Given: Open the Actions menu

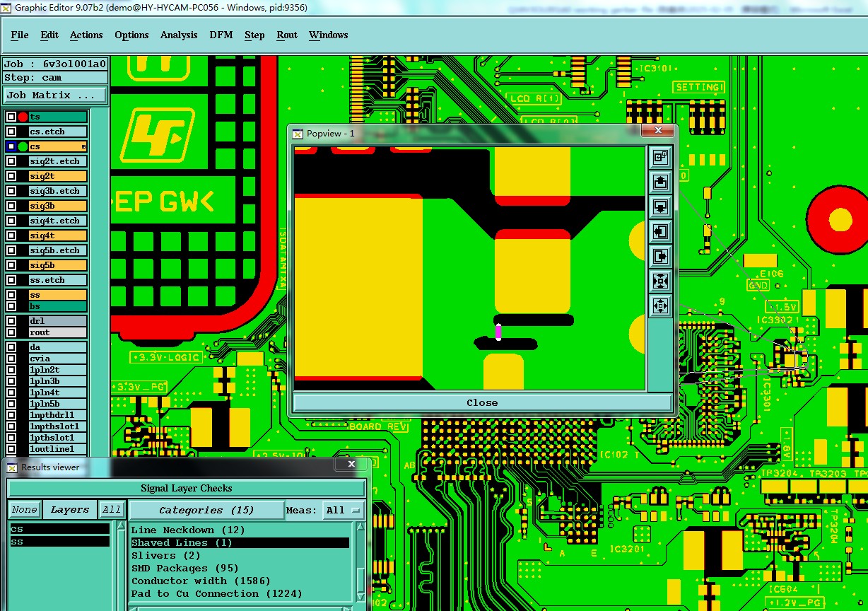Looking at the screenshot, I should click(86, 35).
